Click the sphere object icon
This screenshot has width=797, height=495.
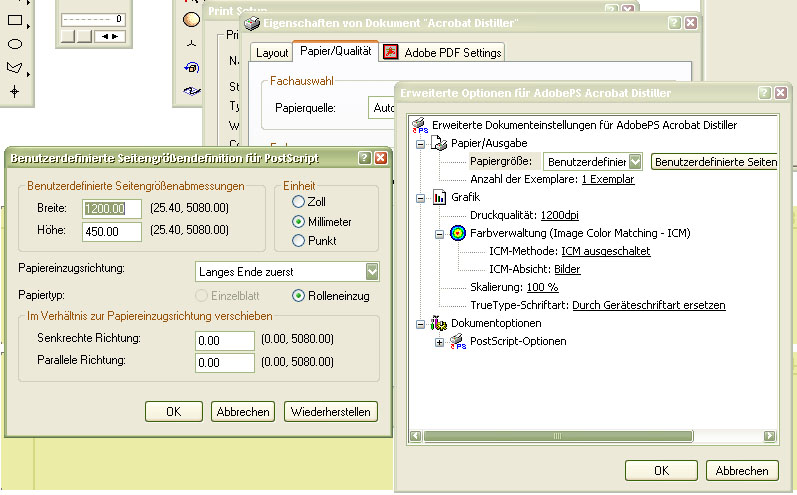191,20
